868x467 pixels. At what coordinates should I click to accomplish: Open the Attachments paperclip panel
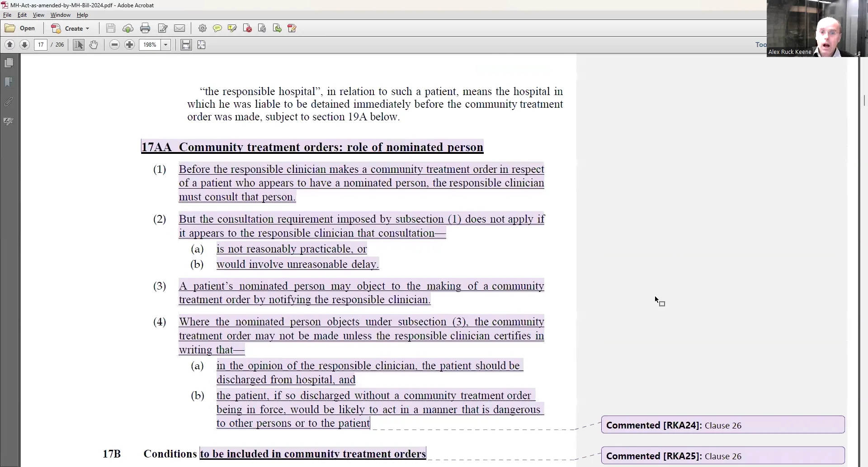pos(9,102)
